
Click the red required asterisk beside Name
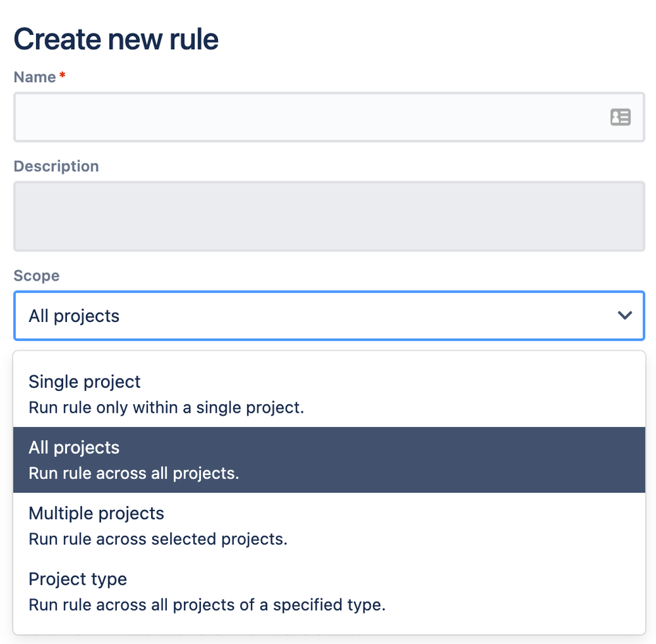click(x=62, y=75)
